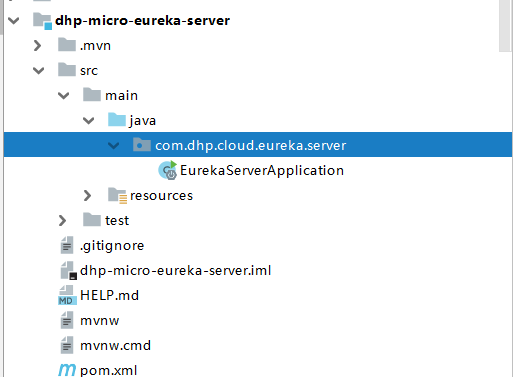Click the Maven pom.xml file icon
Viewport: 513px width, 377px height.
click(67, 370)
